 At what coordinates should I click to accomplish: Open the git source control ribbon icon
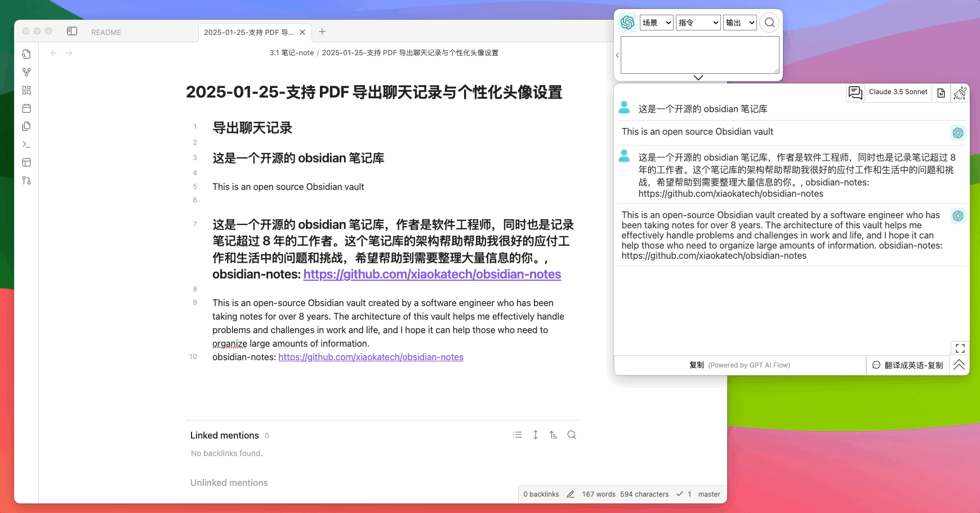[26, 180]
